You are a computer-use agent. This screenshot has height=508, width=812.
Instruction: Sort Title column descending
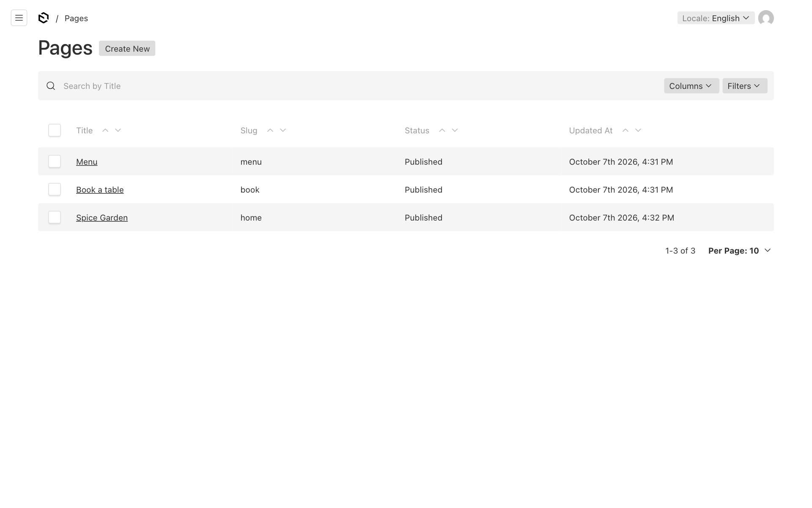(118, 130)
